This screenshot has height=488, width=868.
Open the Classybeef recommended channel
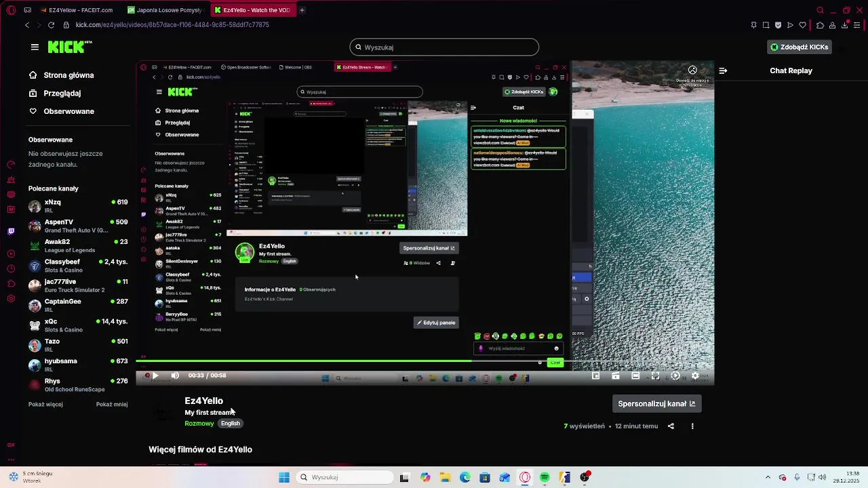(x=78, y=266)
